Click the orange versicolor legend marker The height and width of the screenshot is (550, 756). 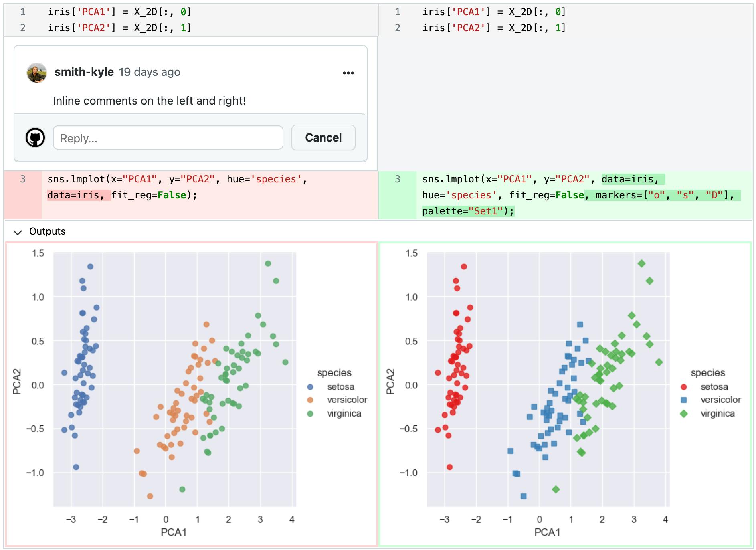coord(310,400)
